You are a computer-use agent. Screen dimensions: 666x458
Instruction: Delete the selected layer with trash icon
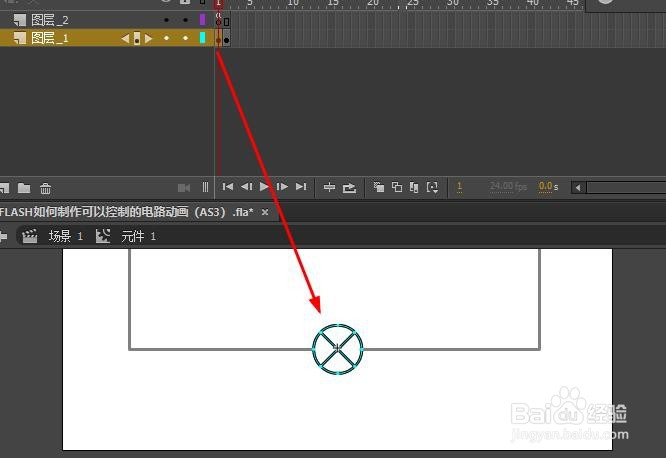[x=45, y=188]
